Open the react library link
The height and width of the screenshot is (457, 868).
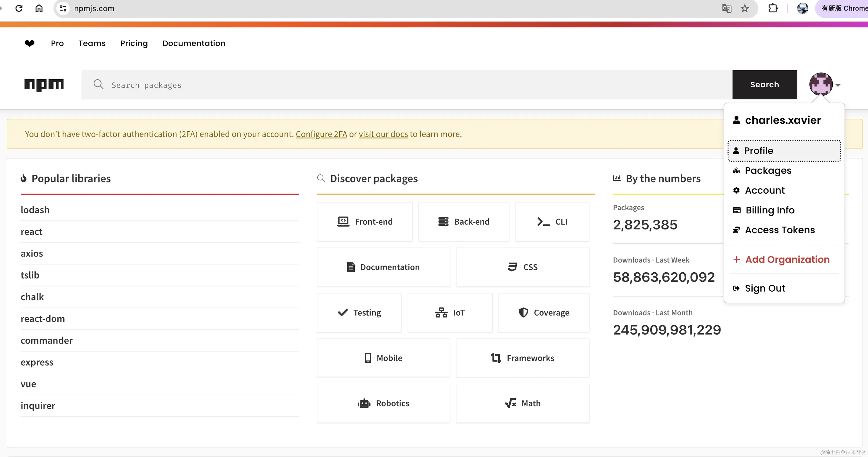click(x=31, y=232)
